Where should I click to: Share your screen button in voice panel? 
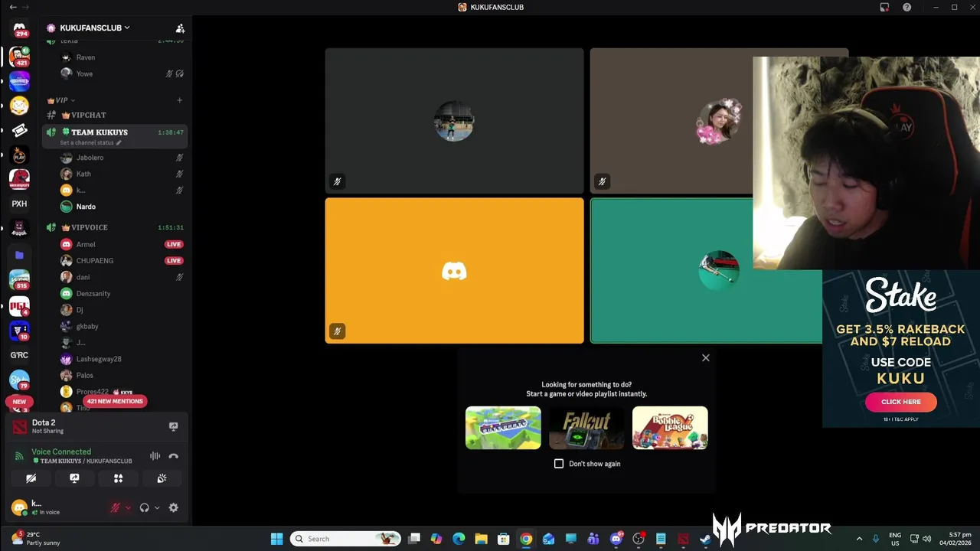74,478
